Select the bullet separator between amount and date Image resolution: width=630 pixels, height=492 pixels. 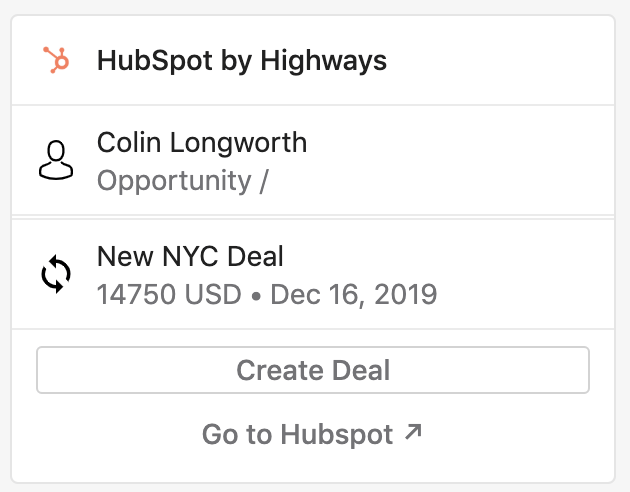(x=256, y=296)
